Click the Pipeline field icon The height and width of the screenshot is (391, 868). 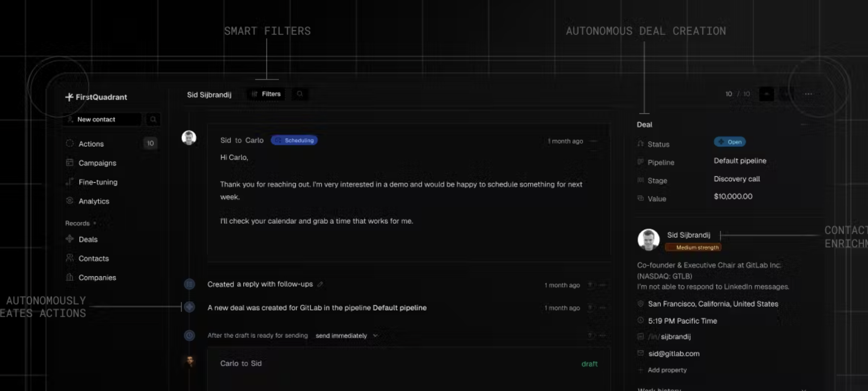(x=641, y=162)
